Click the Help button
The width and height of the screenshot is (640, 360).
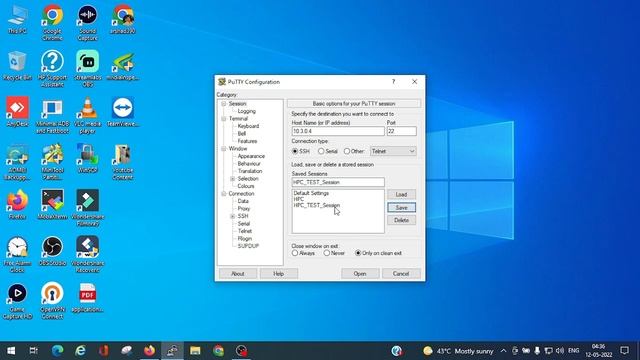coord(278,273)
